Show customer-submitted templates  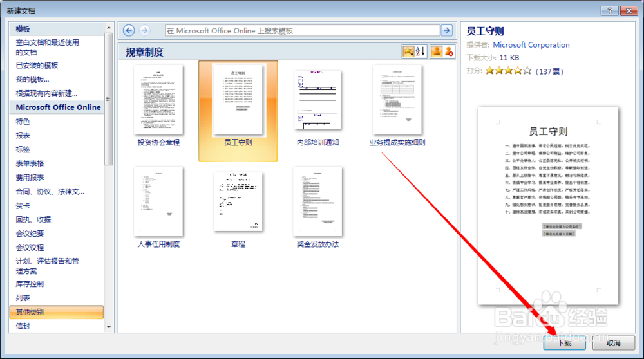(436, 51)
